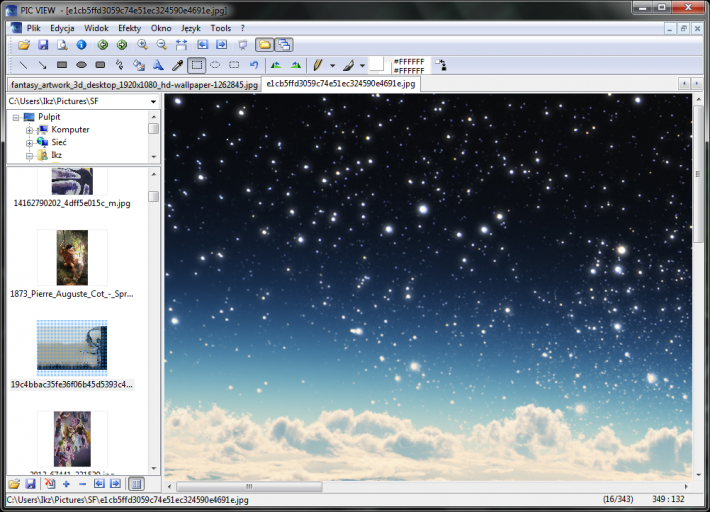Swap foreground and background colors icon
This screenshot has height=512, width=710.
point(441,65)
